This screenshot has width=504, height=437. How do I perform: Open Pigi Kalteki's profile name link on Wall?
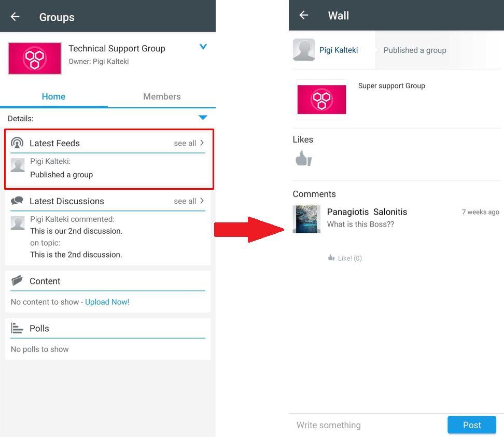(339, 50)
